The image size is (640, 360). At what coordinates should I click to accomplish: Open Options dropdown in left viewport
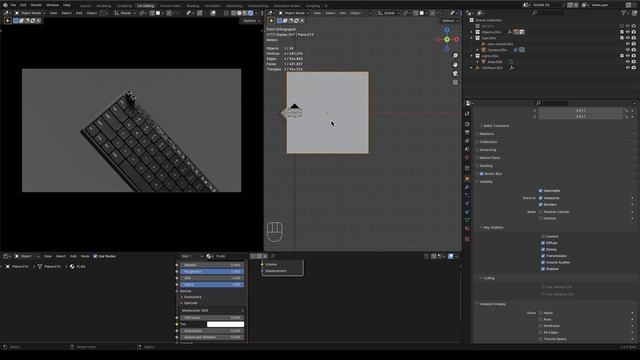coord(250,20)
